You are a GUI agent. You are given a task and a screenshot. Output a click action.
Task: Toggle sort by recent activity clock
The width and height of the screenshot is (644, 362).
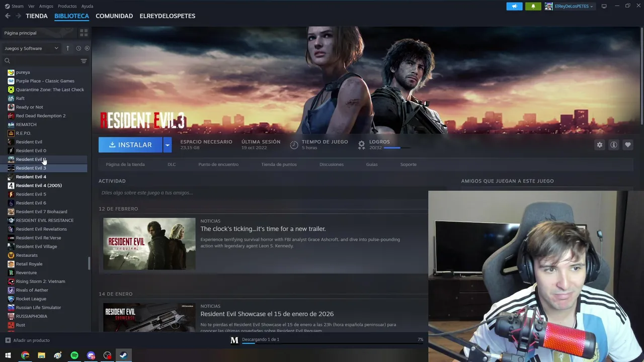pyautogui.click(x=78, y=48)
